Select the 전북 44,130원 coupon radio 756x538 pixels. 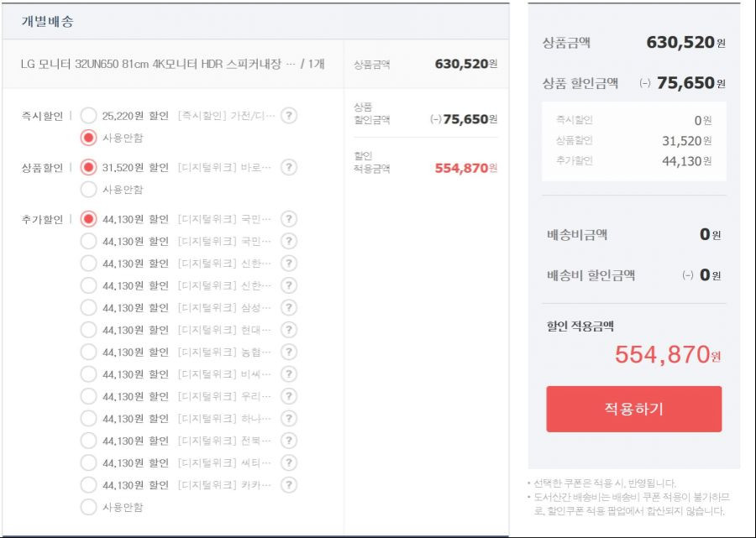88,441
